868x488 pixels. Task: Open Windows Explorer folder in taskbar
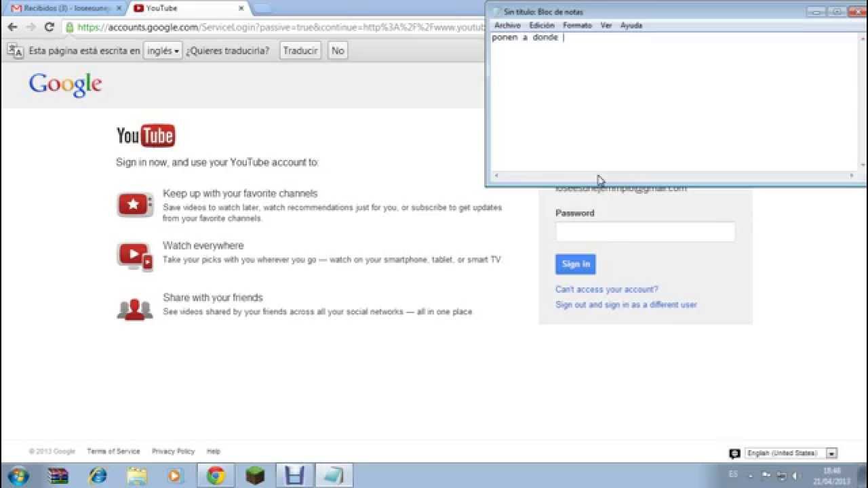pyautogui.click(x=136, y=476)
